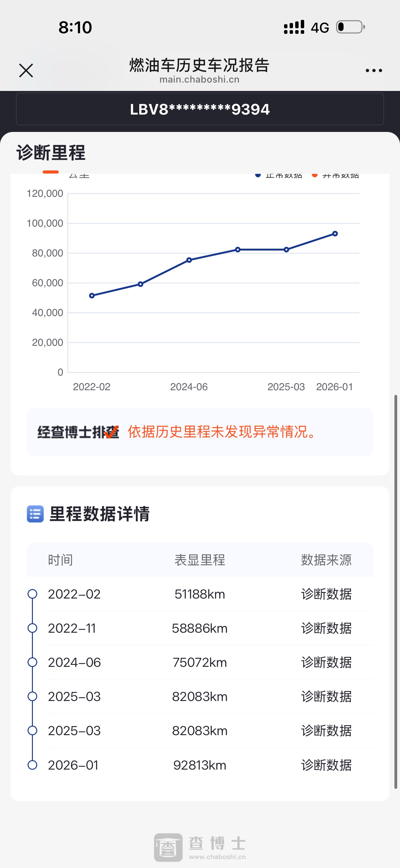Tap the blue list icon beside 里程数据详情
The image size is (400, 868).
(x=35, y=514)
